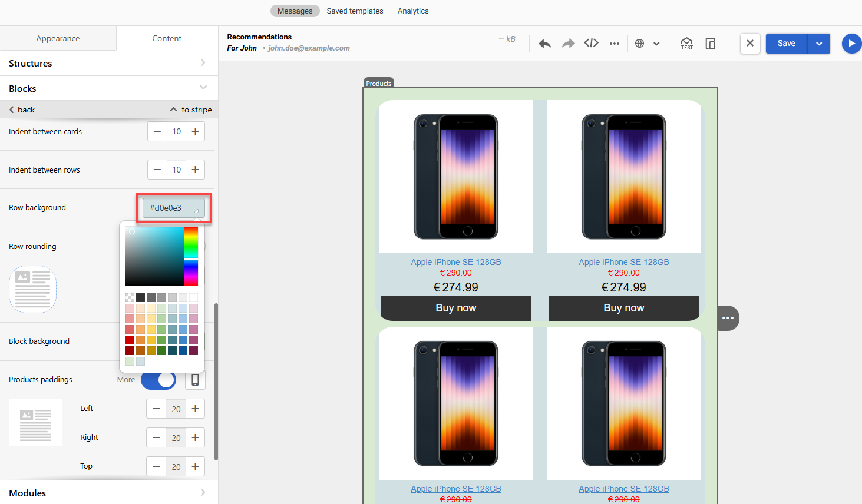
Task: Collapse the Blocks section
Action: (x=109, y=88)
